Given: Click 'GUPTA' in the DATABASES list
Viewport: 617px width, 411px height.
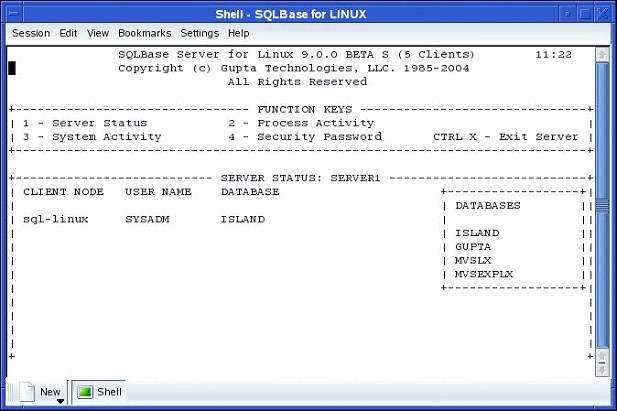Looking at the screenshot, I should click(x=473, y=247).
